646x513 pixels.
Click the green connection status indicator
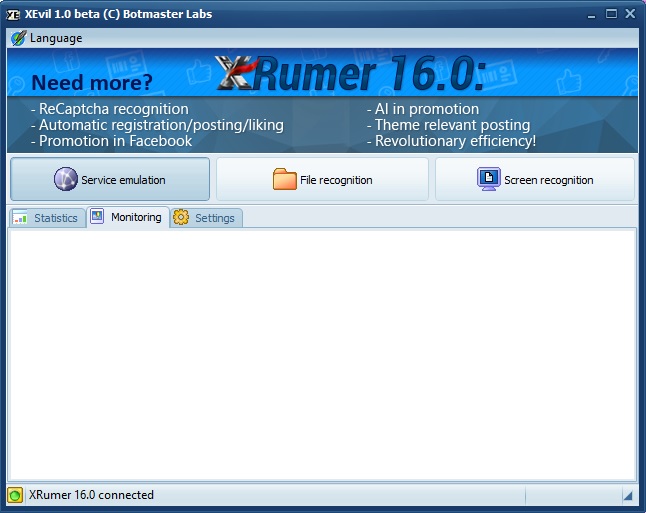pos(15,495)
